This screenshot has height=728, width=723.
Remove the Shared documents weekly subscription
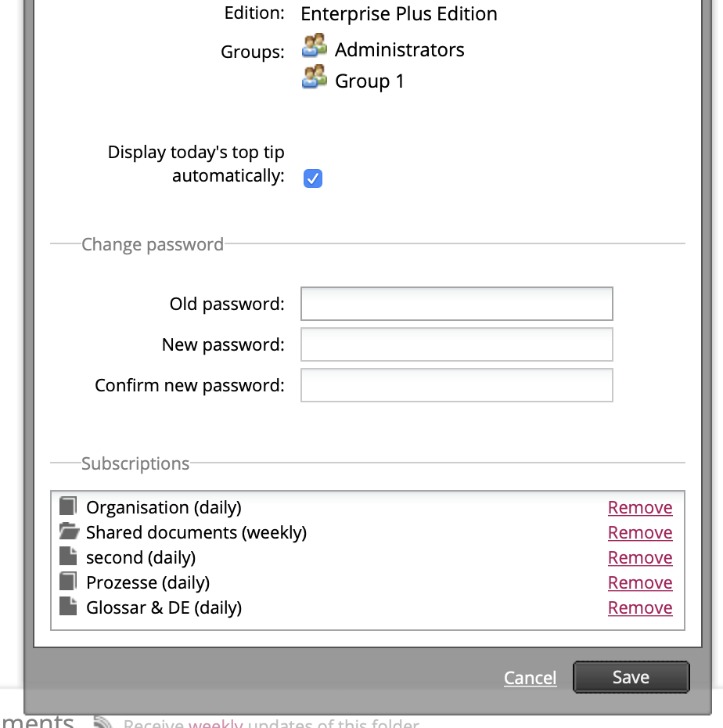[640, 532]
